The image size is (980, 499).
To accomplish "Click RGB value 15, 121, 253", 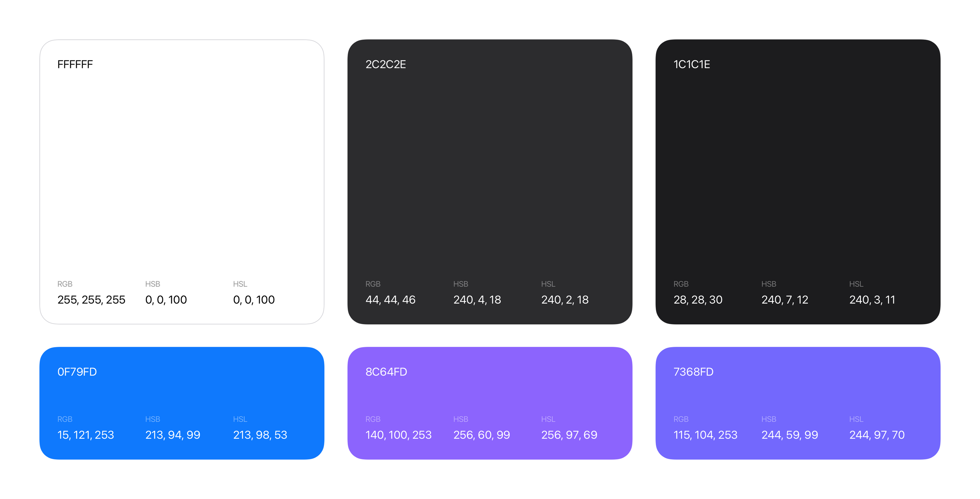I will pyautogui.click(x=86, y=435).
